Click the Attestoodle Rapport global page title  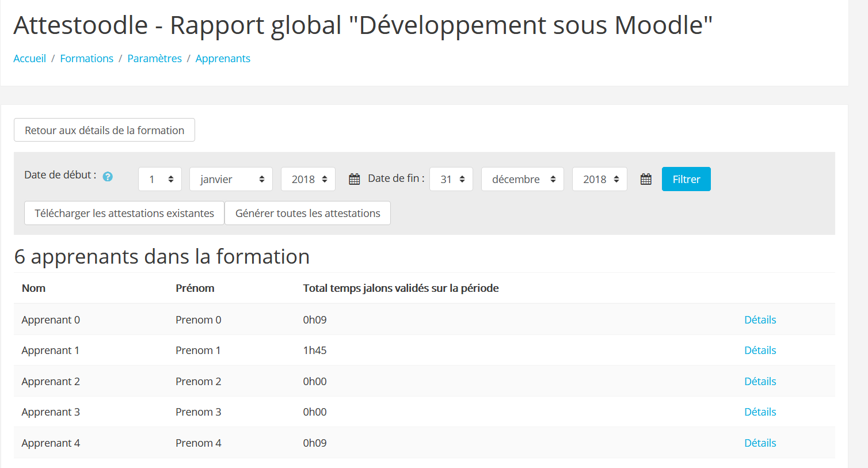coord(363,25)
